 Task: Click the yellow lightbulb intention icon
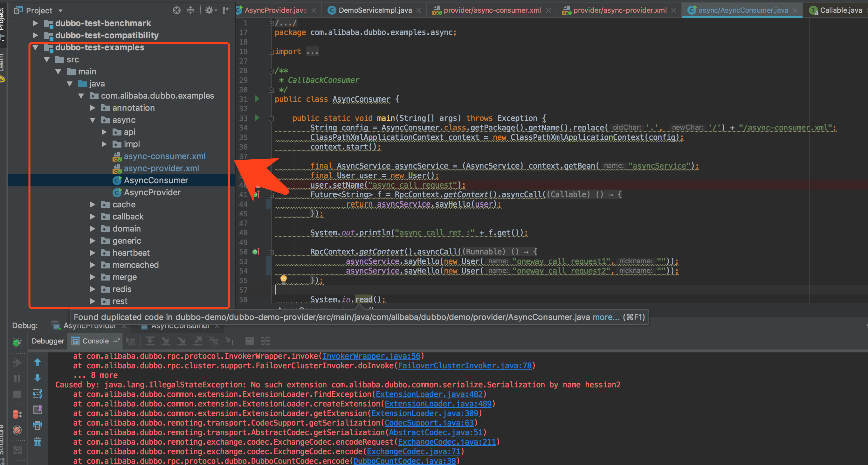[x=284, y=279]
